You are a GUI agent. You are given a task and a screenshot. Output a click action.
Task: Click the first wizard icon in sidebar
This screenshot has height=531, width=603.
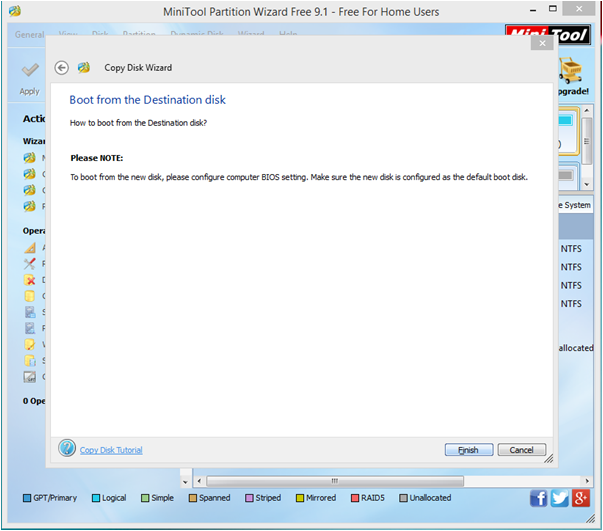pos(30,158)
